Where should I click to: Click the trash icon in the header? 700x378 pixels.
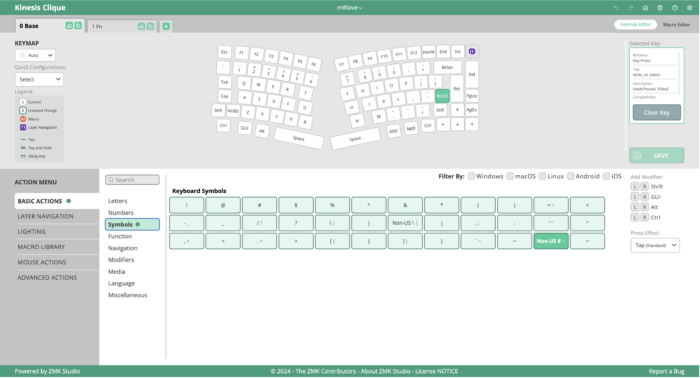coord(660,8)
